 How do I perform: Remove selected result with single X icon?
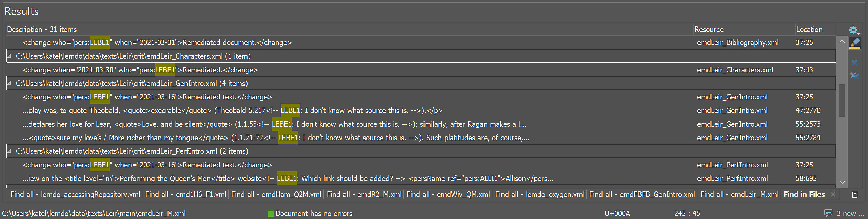[x=854, y=63]
